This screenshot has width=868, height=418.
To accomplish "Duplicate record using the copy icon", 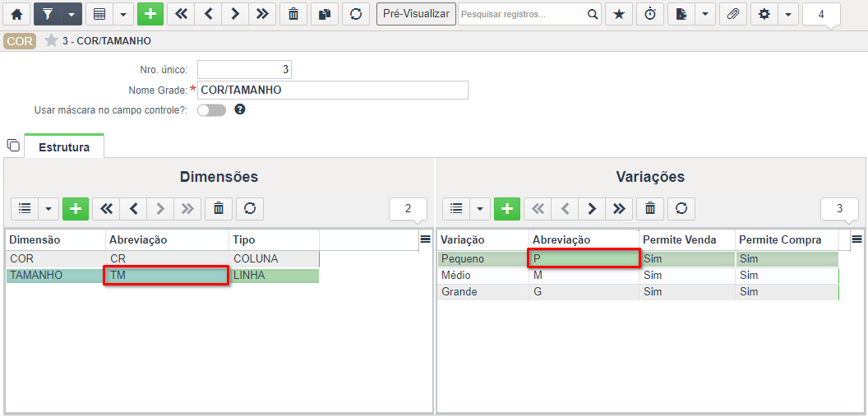I will click(325, 15).
